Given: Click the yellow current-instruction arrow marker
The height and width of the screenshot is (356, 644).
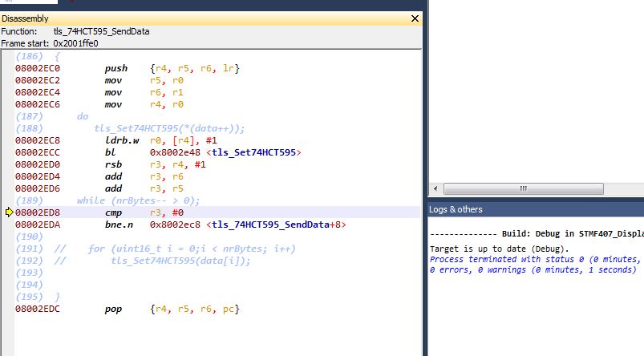Looking at the screenshot, I should tap(10, 212).
